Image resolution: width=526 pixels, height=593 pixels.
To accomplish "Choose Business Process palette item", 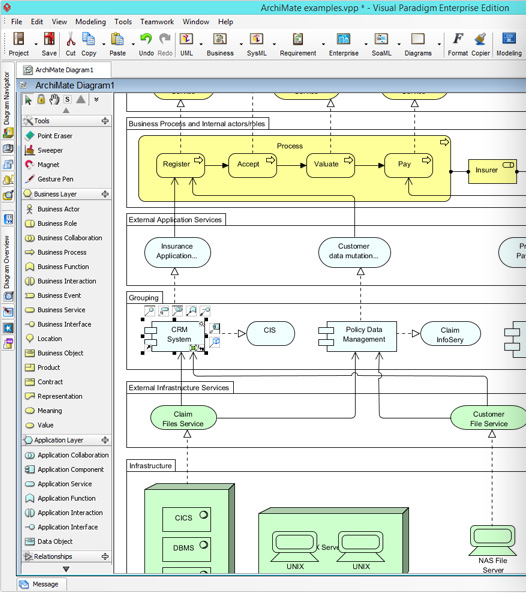I will point(62,252).
